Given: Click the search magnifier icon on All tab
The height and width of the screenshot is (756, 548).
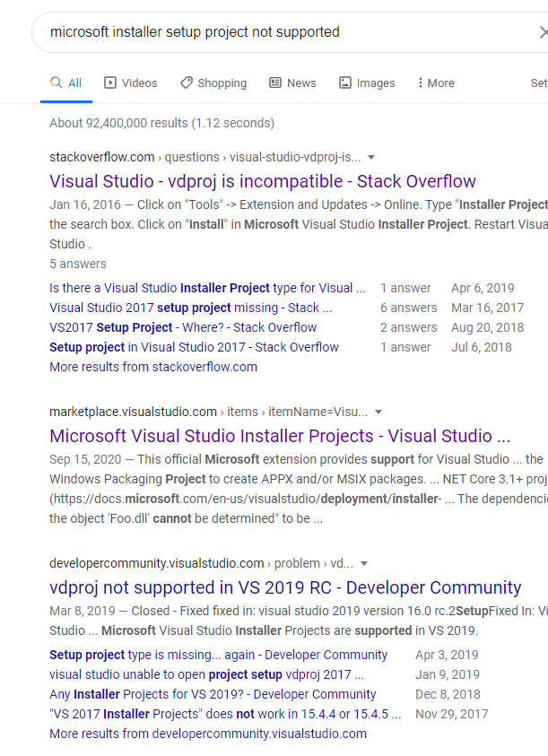Looking at the screenshot, I should [56, 83].
